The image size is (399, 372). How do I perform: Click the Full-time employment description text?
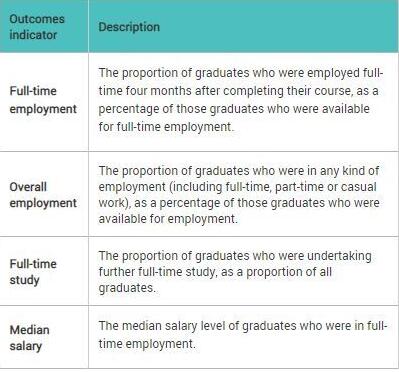241,100
